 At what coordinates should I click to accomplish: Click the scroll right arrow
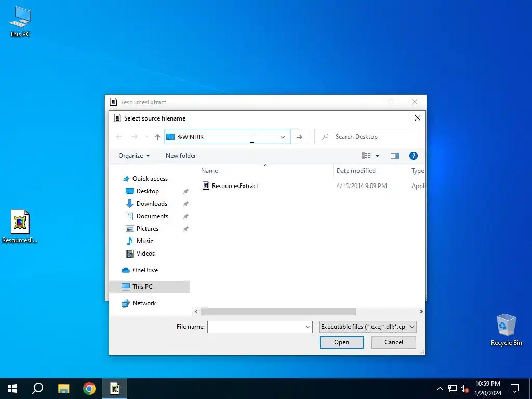coord(421,312)
